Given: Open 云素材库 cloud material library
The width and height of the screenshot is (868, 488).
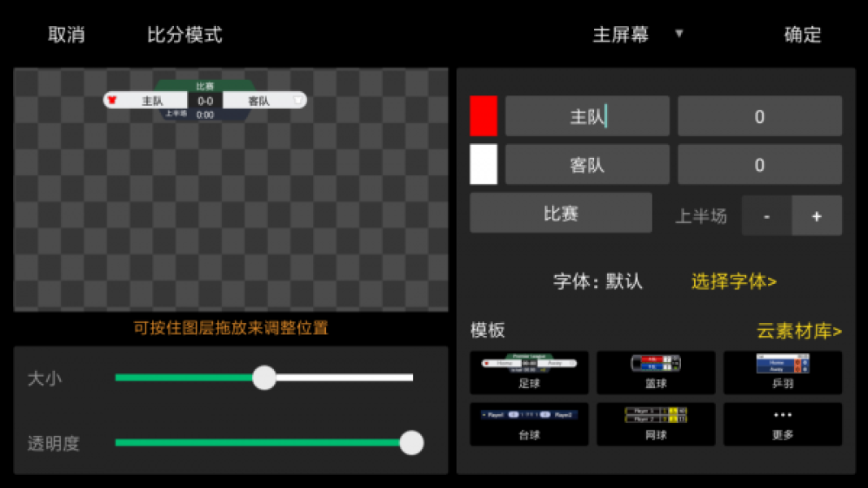Looking at the screenshot, I should (x=799, y=331).
